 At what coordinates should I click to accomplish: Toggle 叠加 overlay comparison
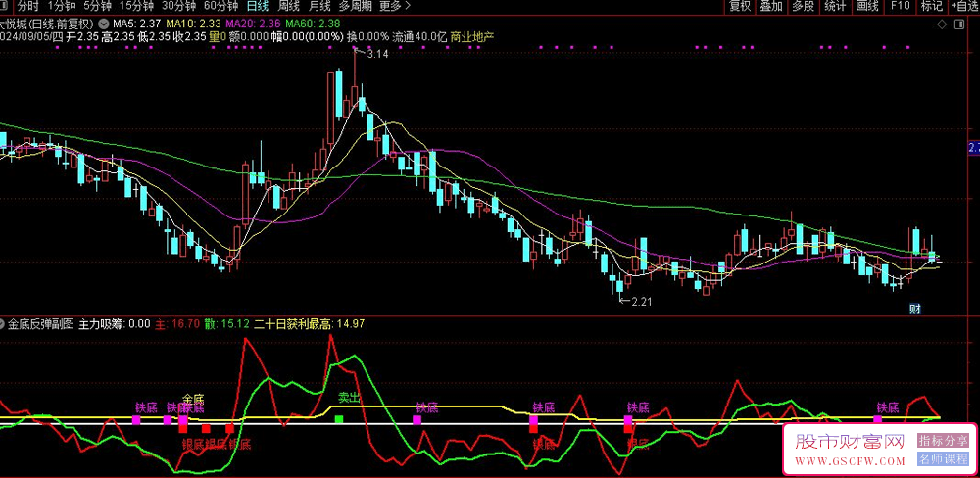(771, 7)
